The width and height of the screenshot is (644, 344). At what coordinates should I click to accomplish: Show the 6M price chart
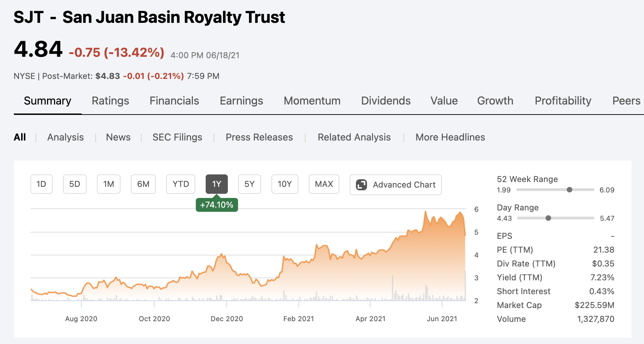pyautogui.click(x=143, y=184)
